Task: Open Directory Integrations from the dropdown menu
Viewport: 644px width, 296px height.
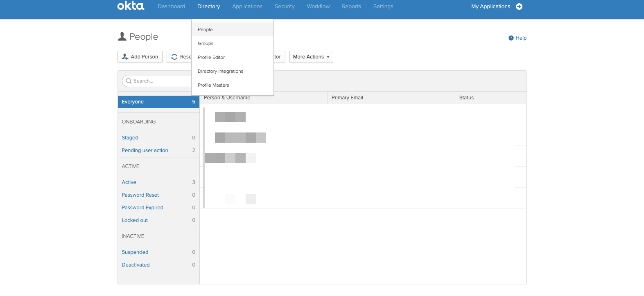Action: click(x=220, y=71)
